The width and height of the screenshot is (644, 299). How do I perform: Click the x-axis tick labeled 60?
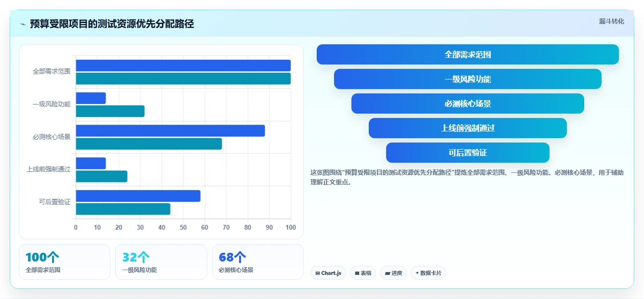(205, 227)
